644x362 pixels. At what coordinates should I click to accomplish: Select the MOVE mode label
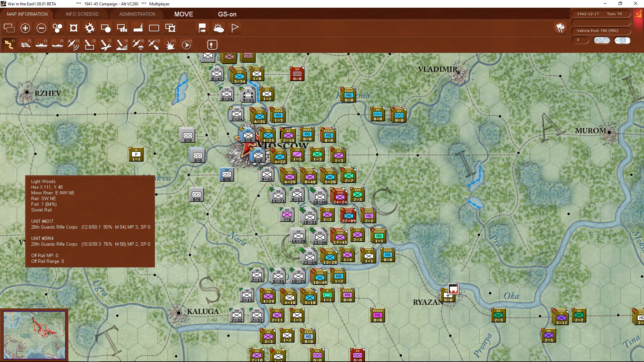coord(183,14)
